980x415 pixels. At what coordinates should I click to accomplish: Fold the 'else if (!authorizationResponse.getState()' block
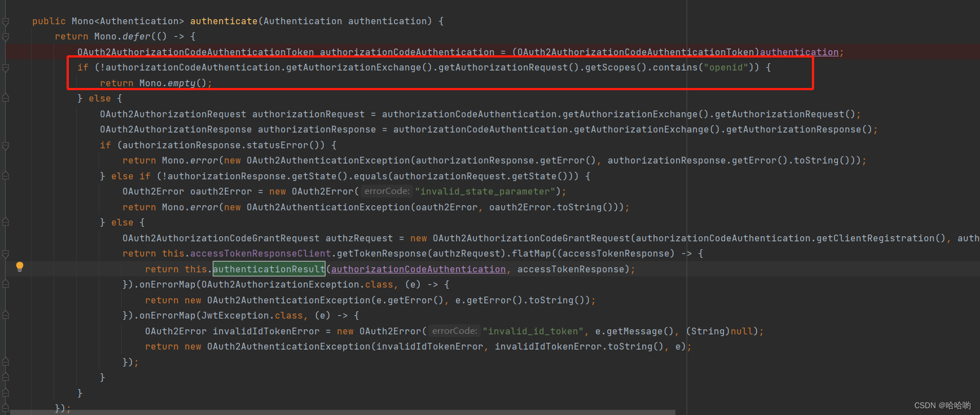pos(6,176)
